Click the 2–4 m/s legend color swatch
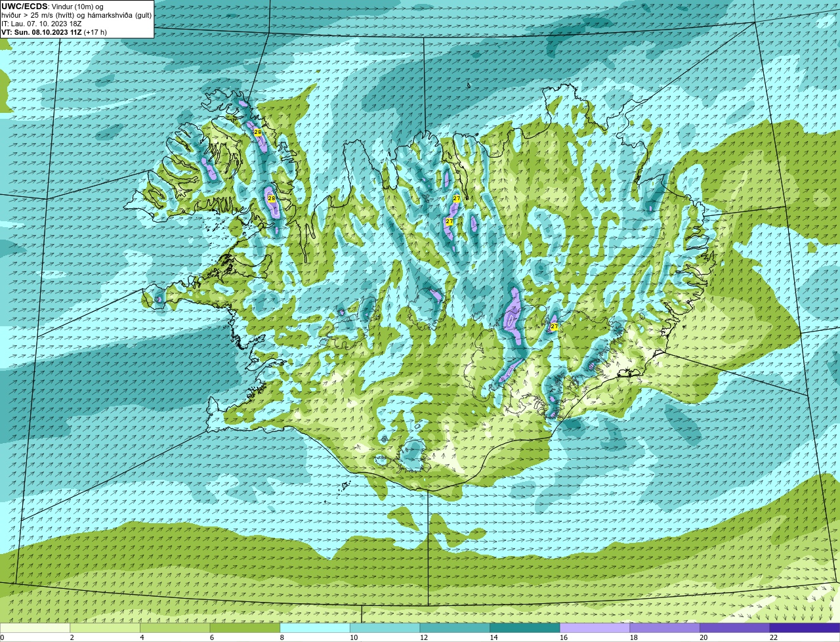The image size is (840, 642). (x=105, y=628)
